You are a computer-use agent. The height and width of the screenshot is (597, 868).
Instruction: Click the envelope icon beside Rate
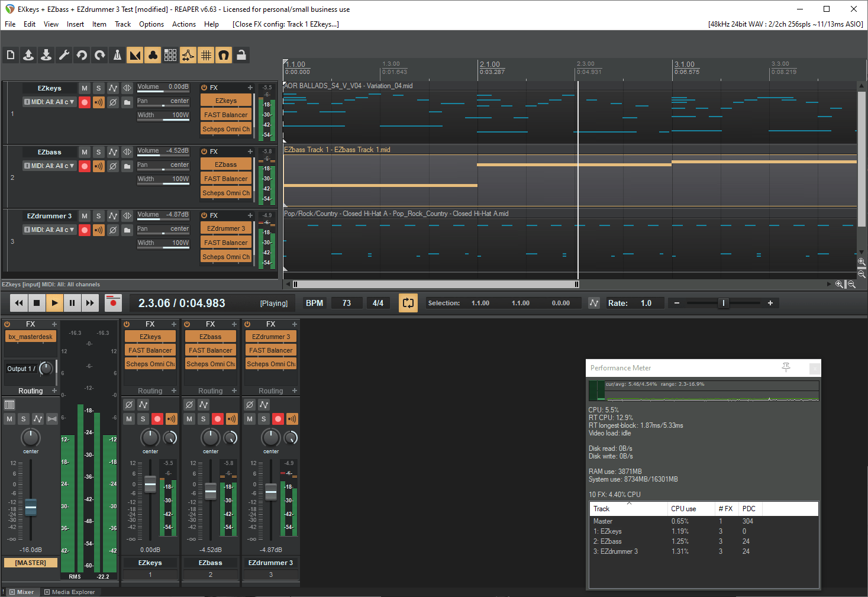click(594, 303)
